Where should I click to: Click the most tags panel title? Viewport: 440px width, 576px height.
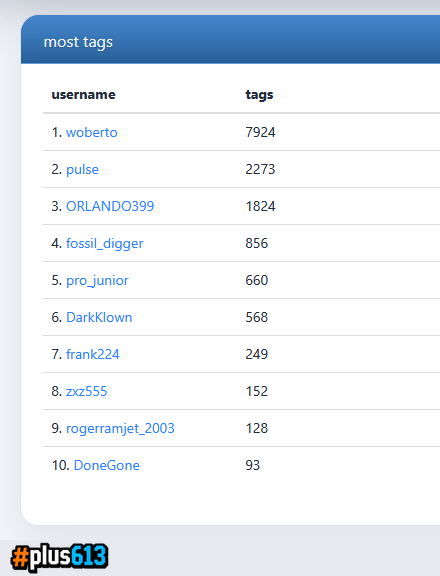click(78, 42)
